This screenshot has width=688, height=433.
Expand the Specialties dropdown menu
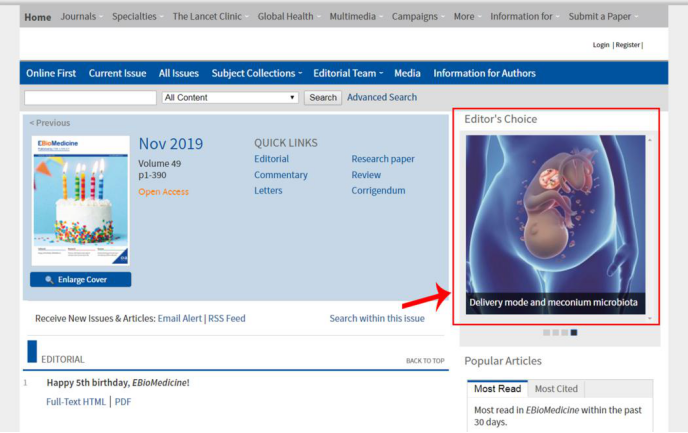(137, 17)
